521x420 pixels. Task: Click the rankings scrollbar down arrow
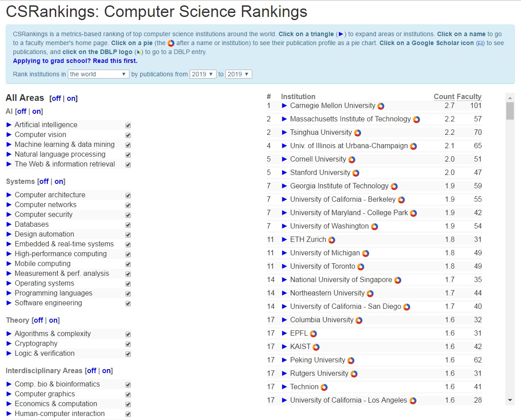(x=510, y=400)
